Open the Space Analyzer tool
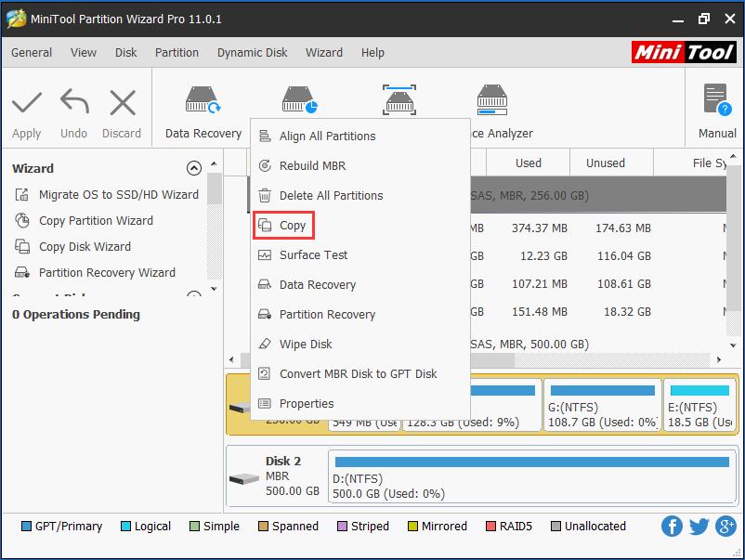Viewport: 745px width, 560px height. point(492,99)
